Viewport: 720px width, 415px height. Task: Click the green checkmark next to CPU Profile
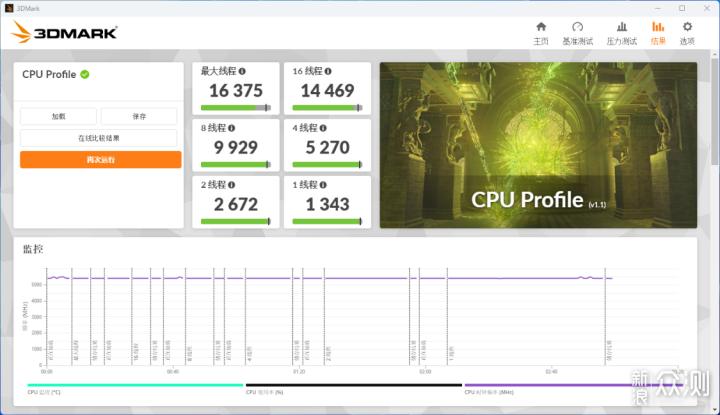pyautogui.click(x=85, y=74)
